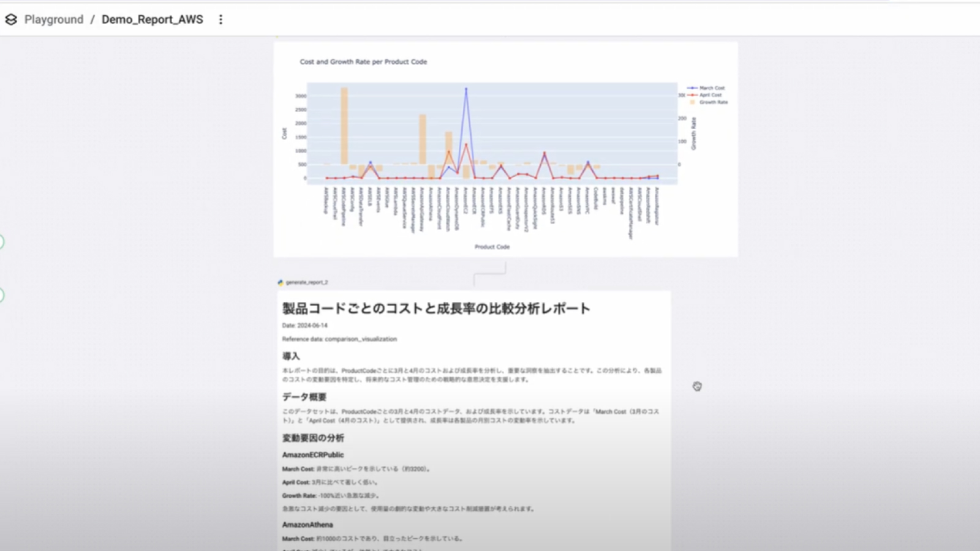Image resolution: width=980 pixels, height=551 pixels.
Task: Click the データ概要 section heading
Action: pos(304,397)
